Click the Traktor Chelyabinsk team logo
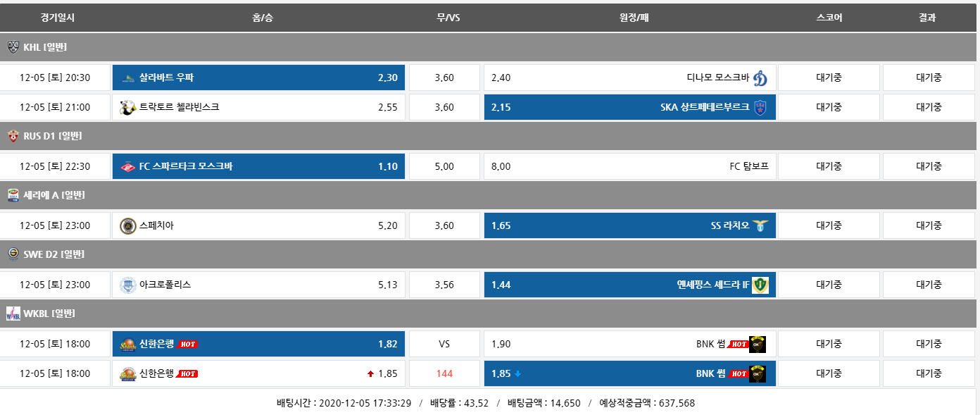Image resolution: width=980 pixels, height=415 pixels. 127,108
